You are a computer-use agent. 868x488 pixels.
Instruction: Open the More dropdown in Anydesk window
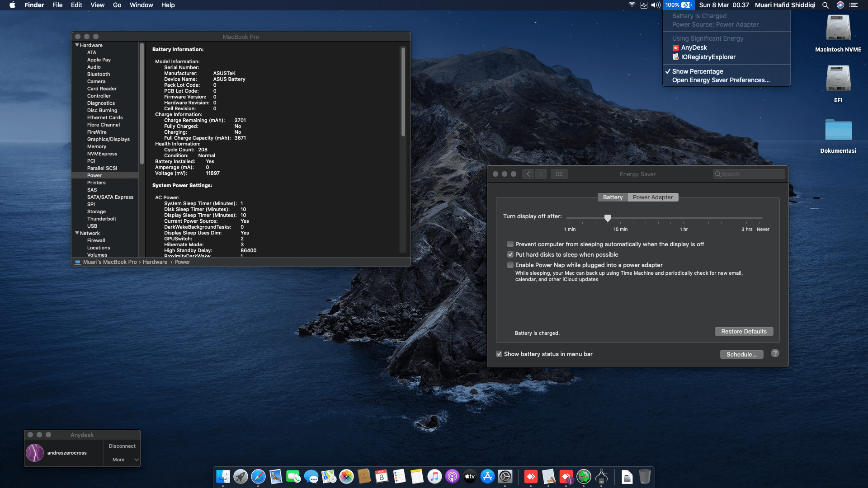122,460
